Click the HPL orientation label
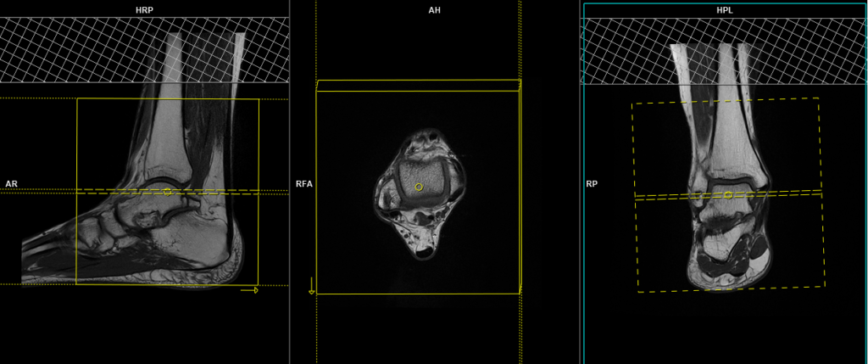 [726, 10]
